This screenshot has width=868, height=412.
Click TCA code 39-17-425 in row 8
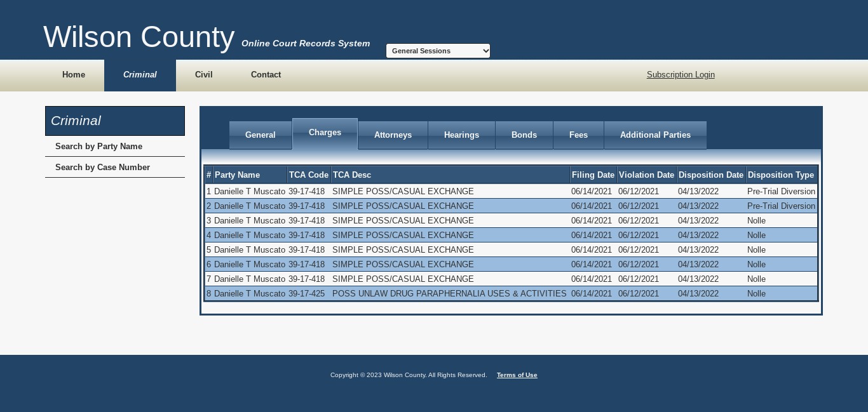(x=306, y=294)
